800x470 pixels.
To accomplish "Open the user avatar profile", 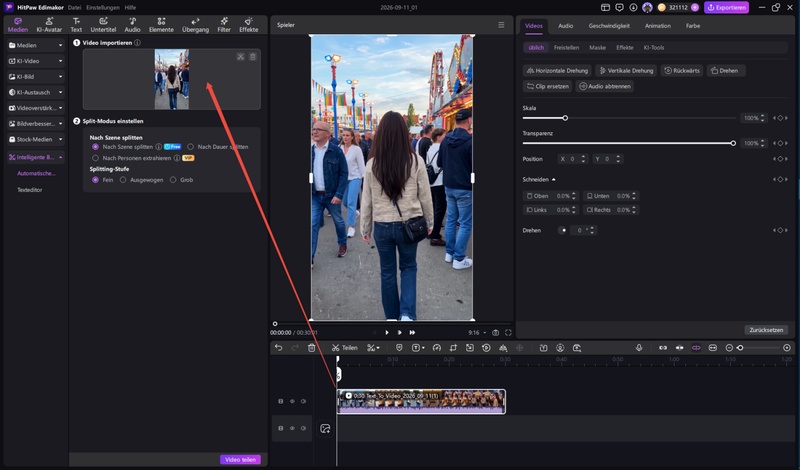I will point(647,7).
